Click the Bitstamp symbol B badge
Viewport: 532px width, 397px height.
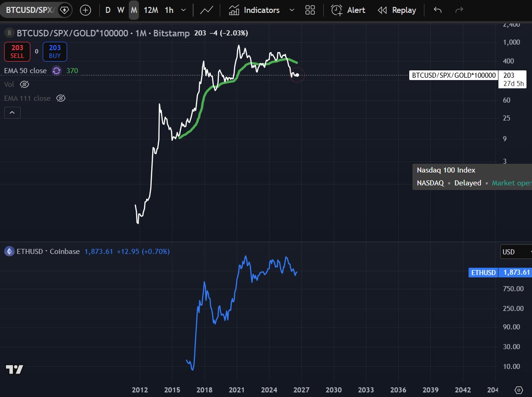click(9, 33)
